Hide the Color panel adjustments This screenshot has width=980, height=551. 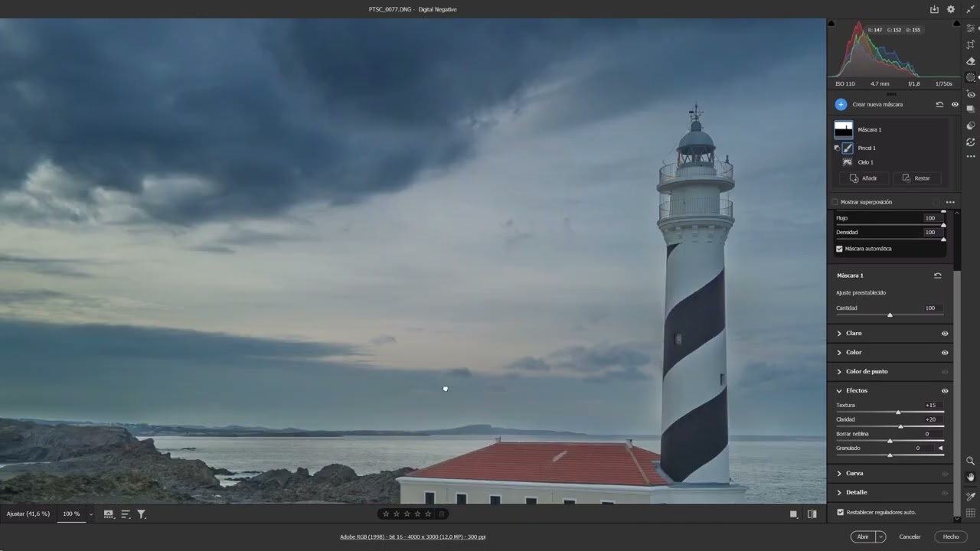(x=945, y=353)
